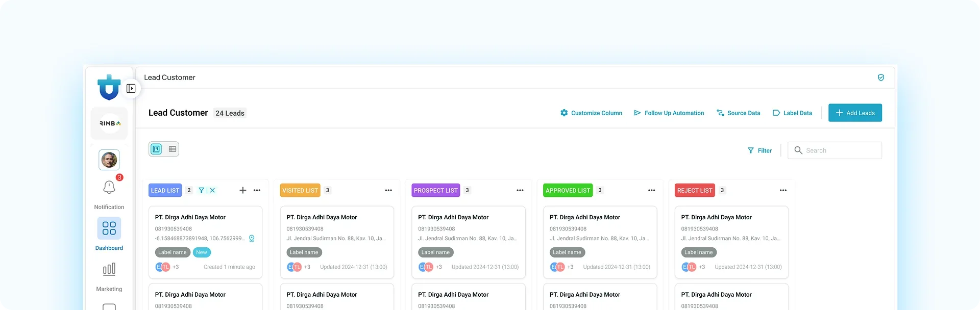Click the filter funnel icon in LEAD LIST

click(x=202, y=190)
